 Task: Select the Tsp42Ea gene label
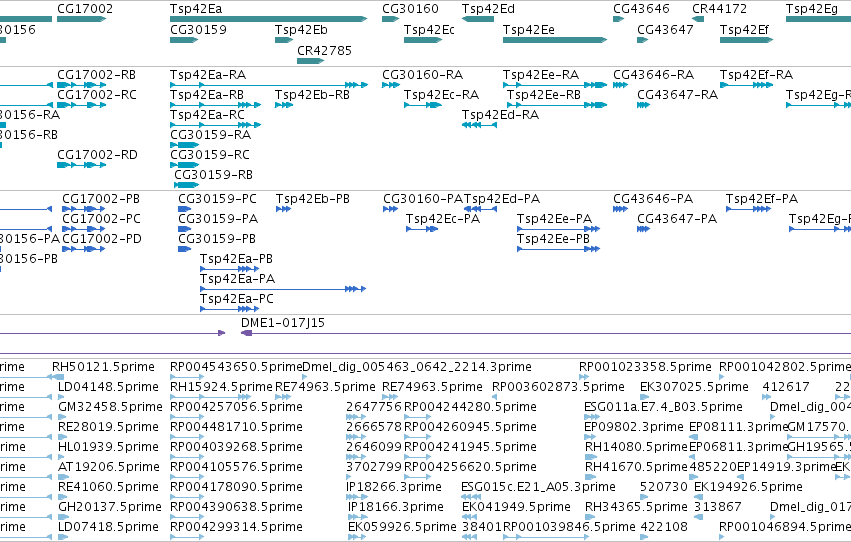[196, 9]
